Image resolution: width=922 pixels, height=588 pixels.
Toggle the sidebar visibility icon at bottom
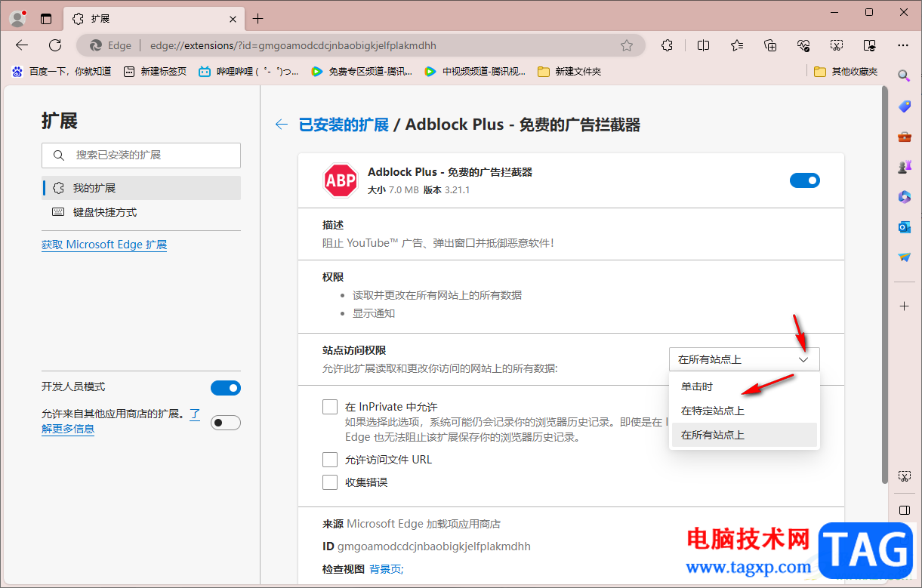coord(904,510)
